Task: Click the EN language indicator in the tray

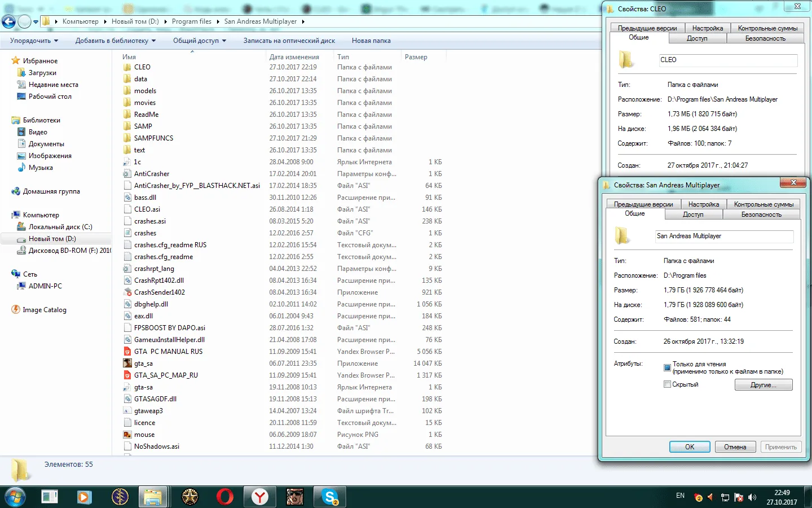Action: coord(680,496)
